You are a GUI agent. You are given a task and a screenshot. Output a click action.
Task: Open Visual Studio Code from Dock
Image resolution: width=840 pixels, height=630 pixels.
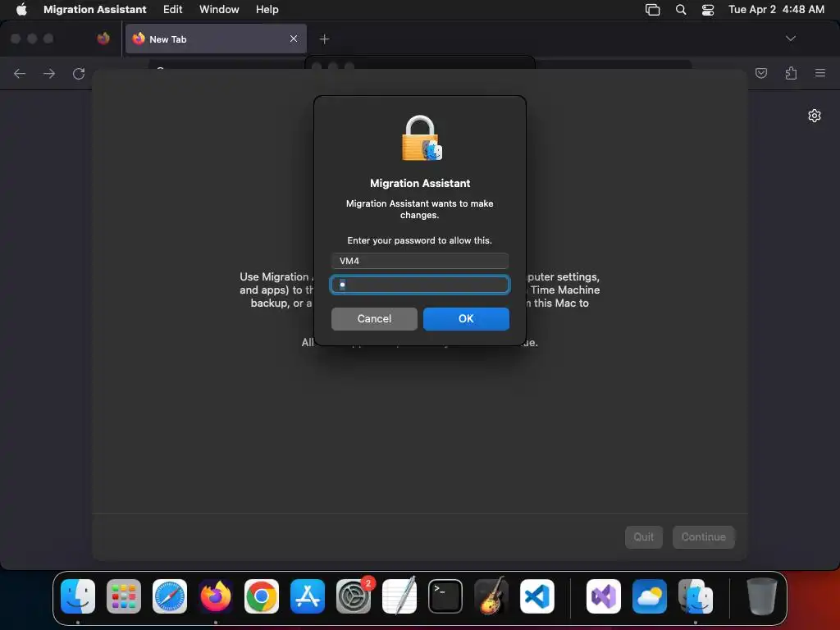click(x=537, y=596)
